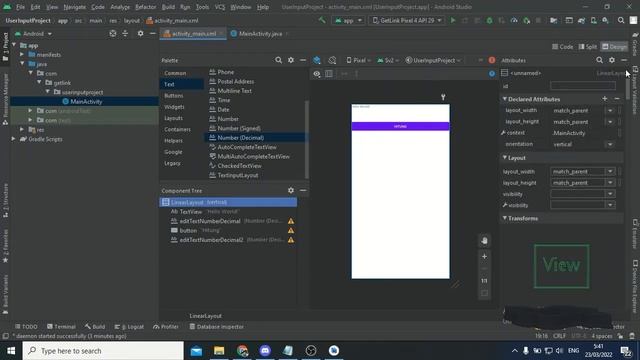Click the orientation toggle icon next to layers
Image resolution: width=640 pixels, height=360 pixels.
(332, 60)
